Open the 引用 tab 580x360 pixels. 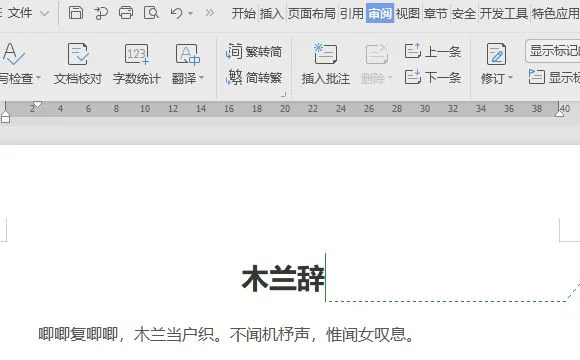coord(351,14)
